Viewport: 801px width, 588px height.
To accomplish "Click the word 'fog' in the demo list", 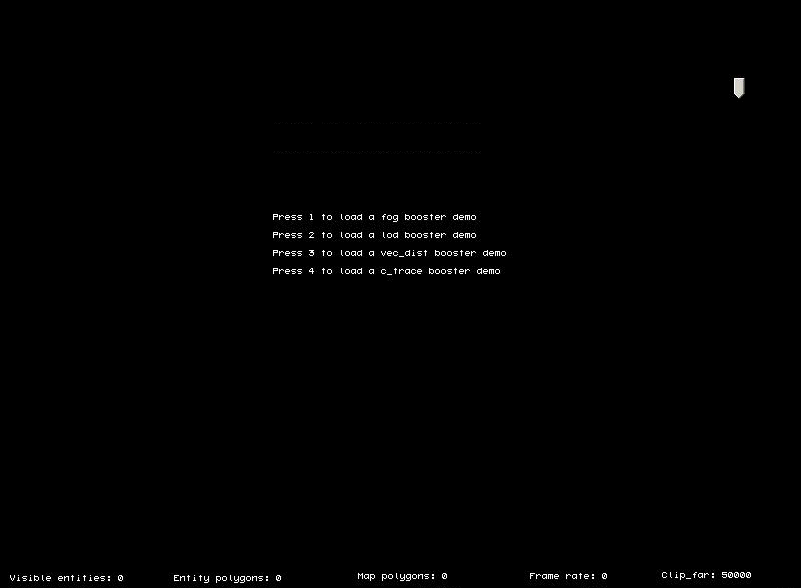I will [x=389, y=217].
